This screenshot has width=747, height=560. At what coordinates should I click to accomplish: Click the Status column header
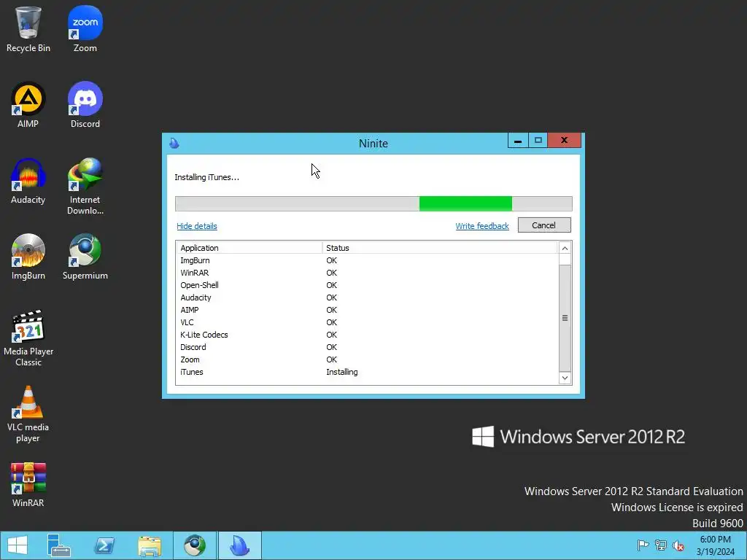[439, 248]
